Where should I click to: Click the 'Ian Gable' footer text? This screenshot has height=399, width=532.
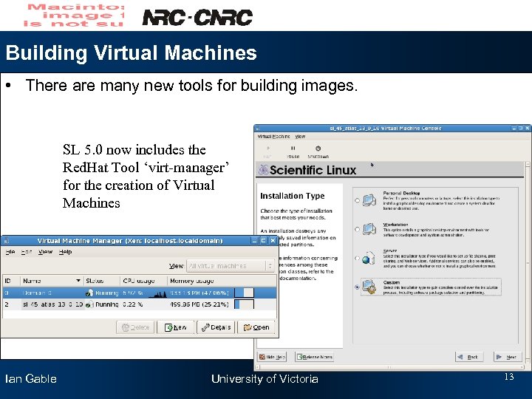(31, 378)
